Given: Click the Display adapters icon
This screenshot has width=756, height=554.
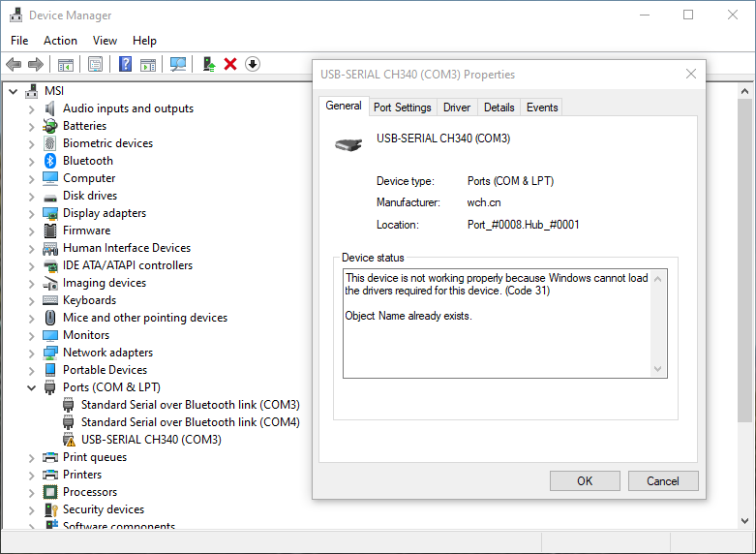Looking at the screenshot, I should coord(50,213).
